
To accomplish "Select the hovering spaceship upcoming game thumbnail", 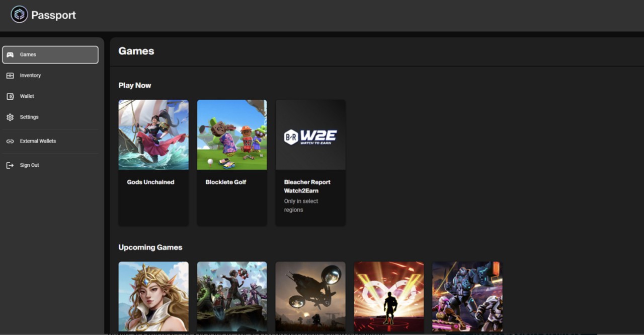I will click(310, 296).
